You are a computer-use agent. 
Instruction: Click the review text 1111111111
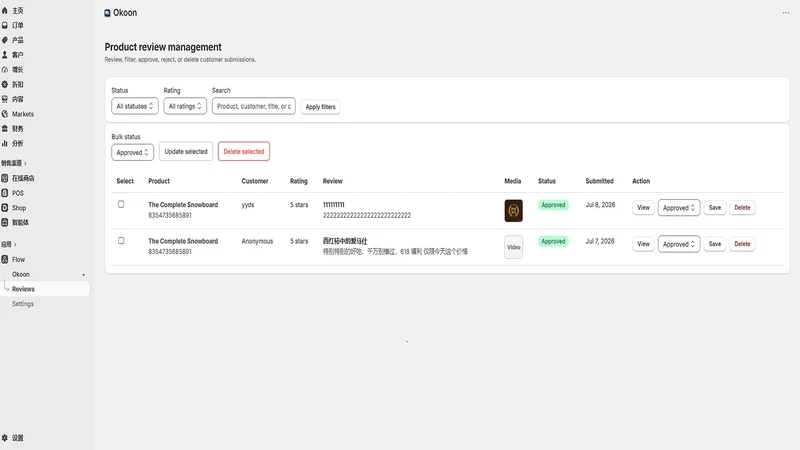(334, 205)
